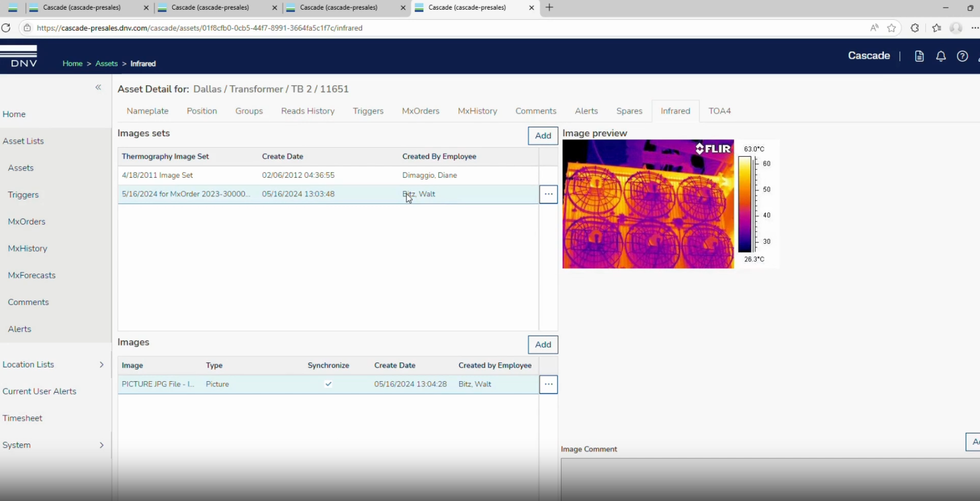The height and width of the screenshot is (501, 980).
Task: Switch to Groups tab
Action: [249, 111]
